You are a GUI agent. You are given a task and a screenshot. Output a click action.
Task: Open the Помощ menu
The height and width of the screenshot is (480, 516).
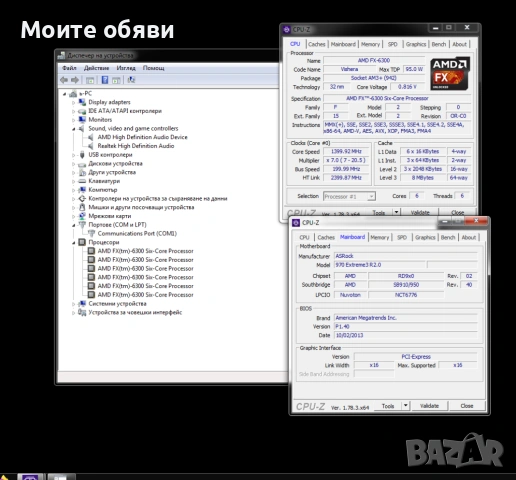point(154,68)
